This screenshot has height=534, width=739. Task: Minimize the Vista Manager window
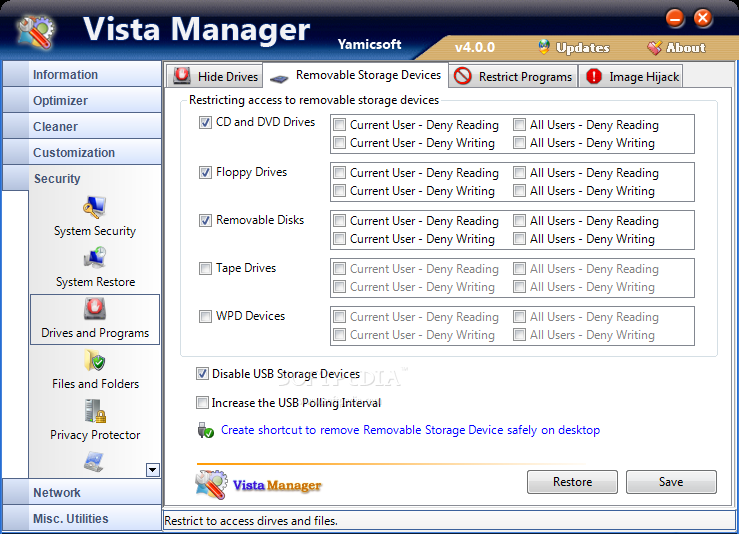click(x=675, y=18)
